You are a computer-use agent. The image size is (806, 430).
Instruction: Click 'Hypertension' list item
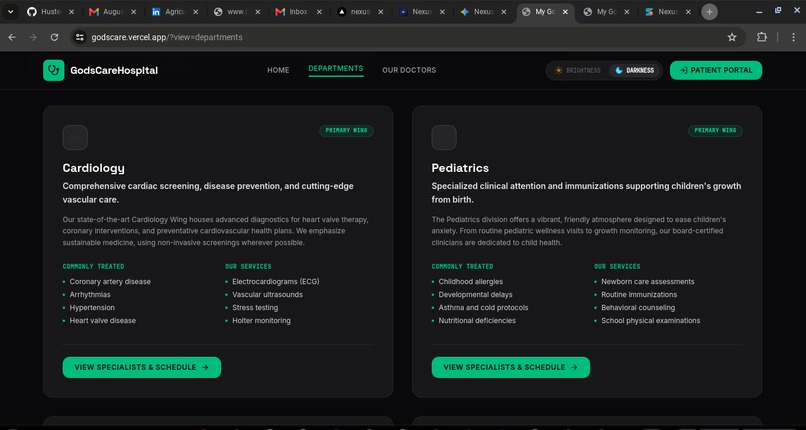[92, 307]
